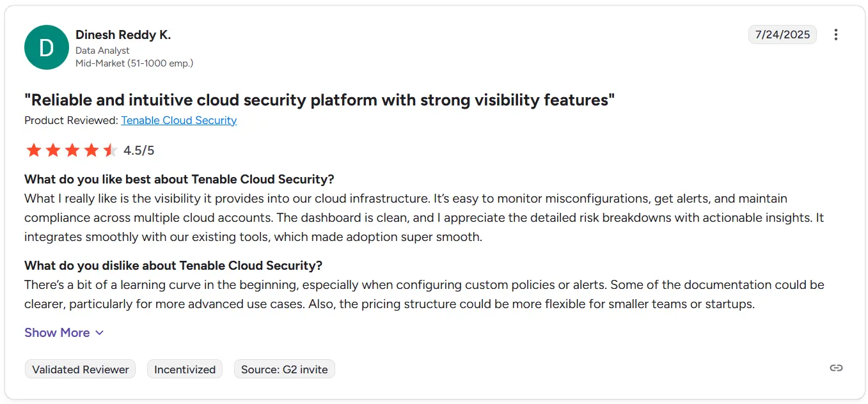The image size is (868, 404).
Task: Open the three-dot review options menu
Action: tap(835, 35)
